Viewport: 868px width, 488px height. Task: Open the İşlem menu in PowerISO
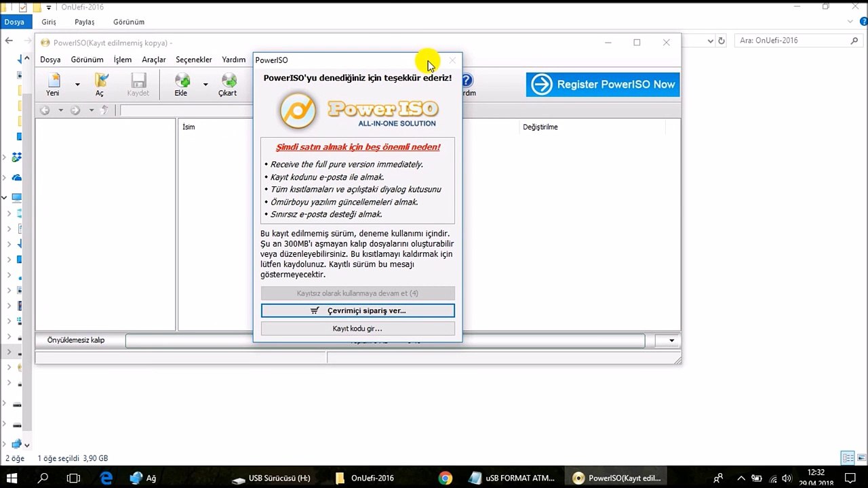click(123, 60)
